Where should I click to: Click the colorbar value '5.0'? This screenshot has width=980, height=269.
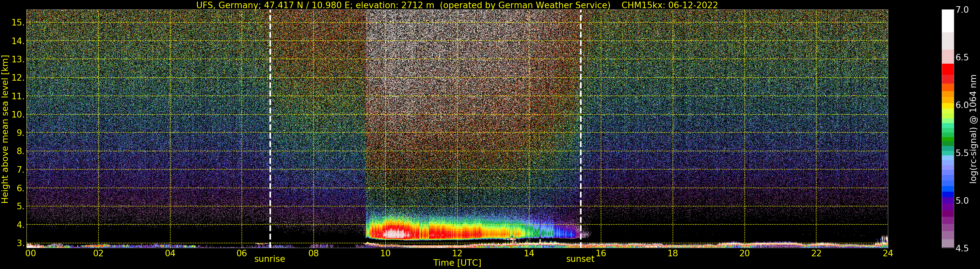[962, 200]
